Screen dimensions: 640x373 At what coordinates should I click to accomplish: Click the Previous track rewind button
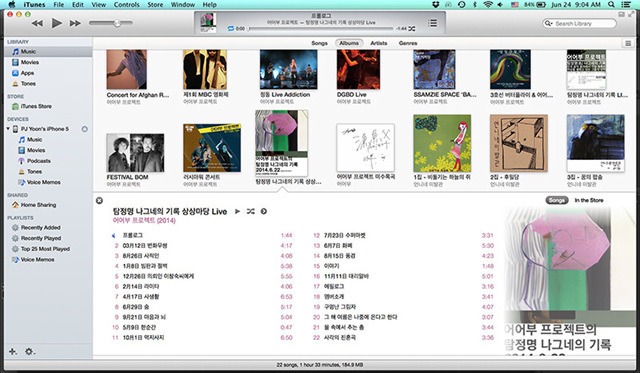(38, 23)
